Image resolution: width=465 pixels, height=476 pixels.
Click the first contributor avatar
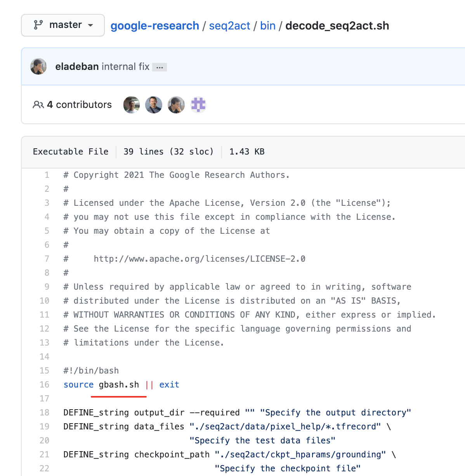(131, 104)
